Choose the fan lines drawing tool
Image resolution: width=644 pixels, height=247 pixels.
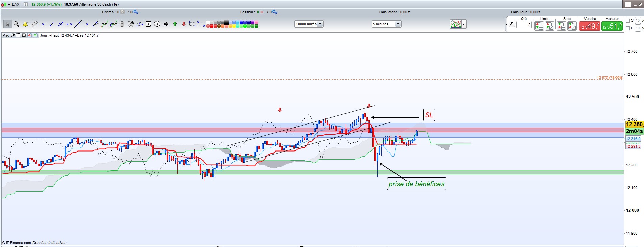tap(96, 24)
